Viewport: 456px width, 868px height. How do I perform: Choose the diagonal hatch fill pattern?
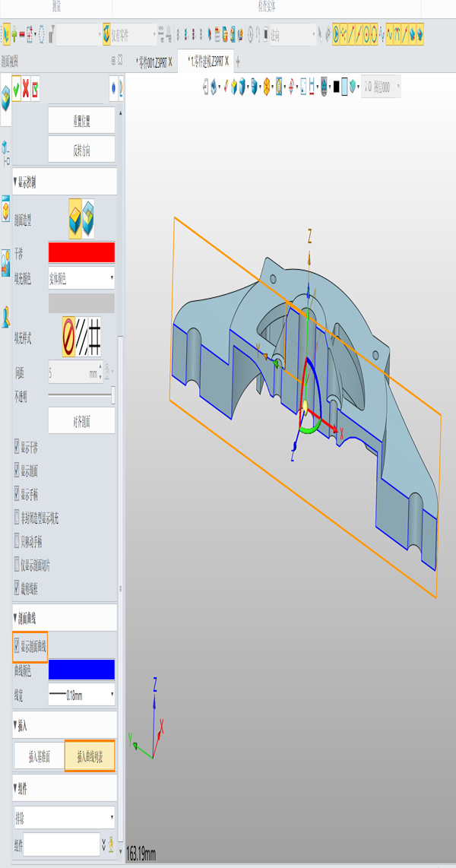[81, 337]
